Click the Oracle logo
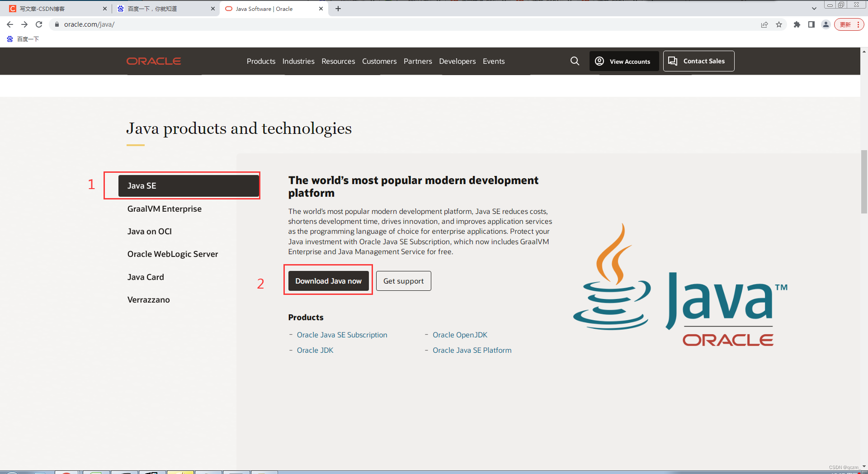 pyautogui.click(x=154, y=61)
